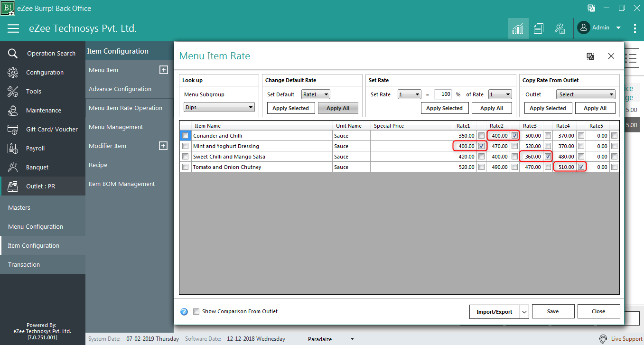Open Advance Configuration menu
The width and height of the screenshot is (644, 345).
(120, 89)
